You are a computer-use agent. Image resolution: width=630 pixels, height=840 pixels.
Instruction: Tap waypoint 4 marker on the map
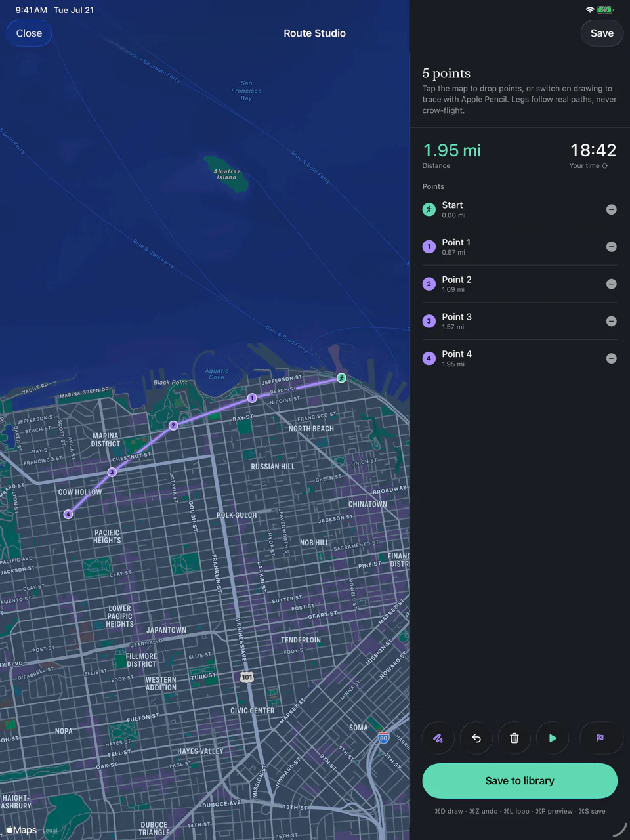pos(68,514)
